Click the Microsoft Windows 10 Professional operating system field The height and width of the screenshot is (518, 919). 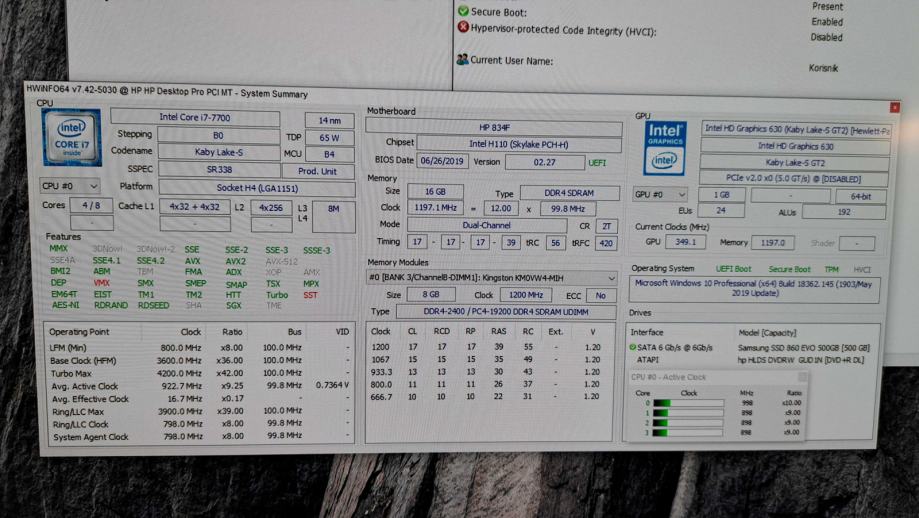point(755,289)
